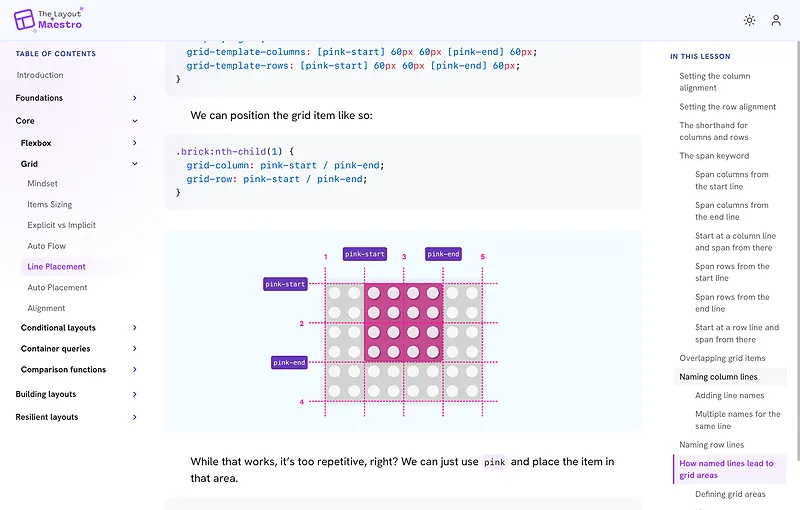Toggle the light/dark theme sun icon
The height and width of the screenshot is (510, 800).
749,20
